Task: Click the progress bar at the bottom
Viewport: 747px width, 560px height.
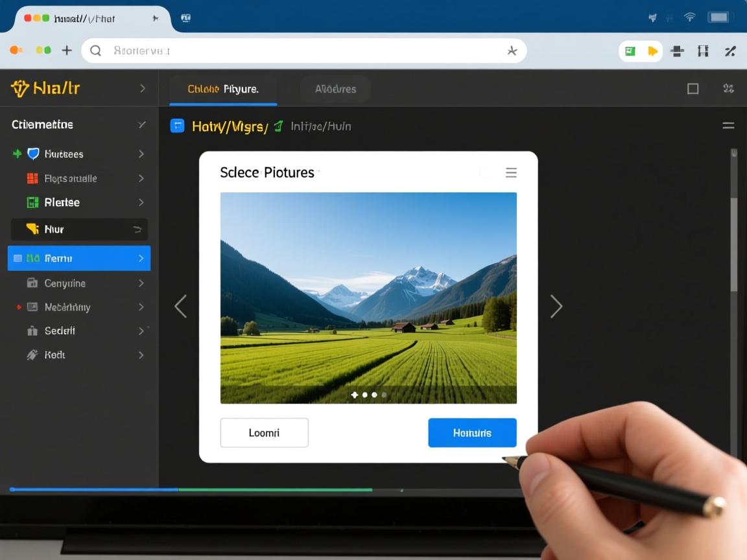Action: (x=191, y=489)
